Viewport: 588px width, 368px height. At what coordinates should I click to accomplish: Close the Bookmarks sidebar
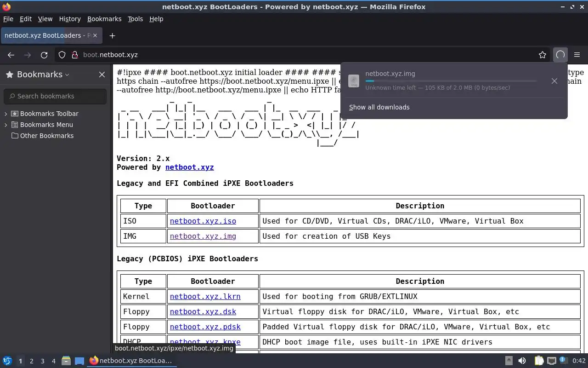tap(102, 75)
